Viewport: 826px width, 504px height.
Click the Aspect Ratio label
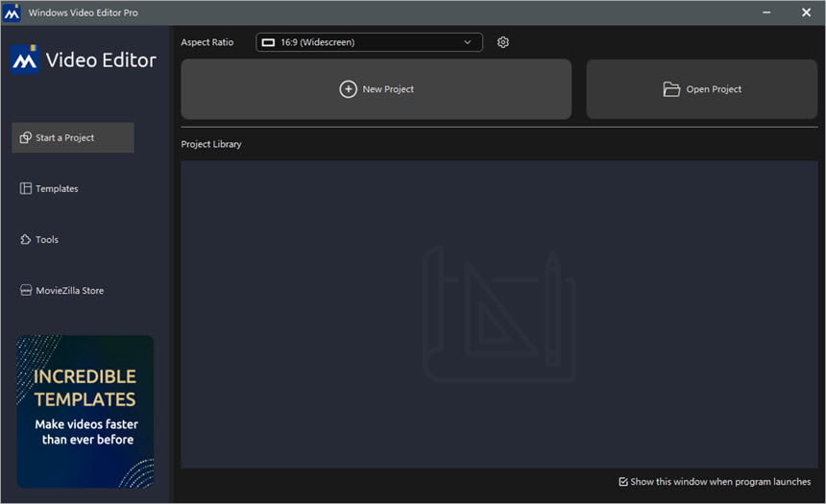[207, 42]
